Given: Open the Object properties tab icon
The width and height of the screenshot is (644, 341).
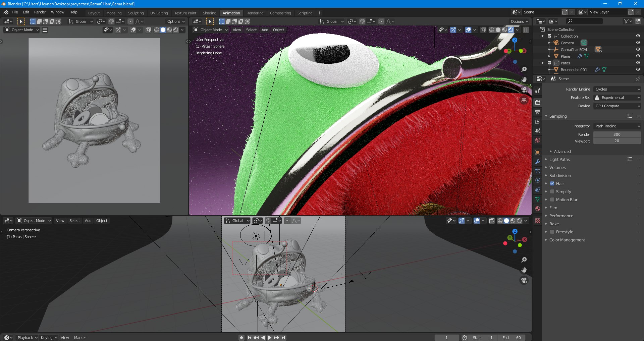Looking at the screenshot, I should 538,152.
